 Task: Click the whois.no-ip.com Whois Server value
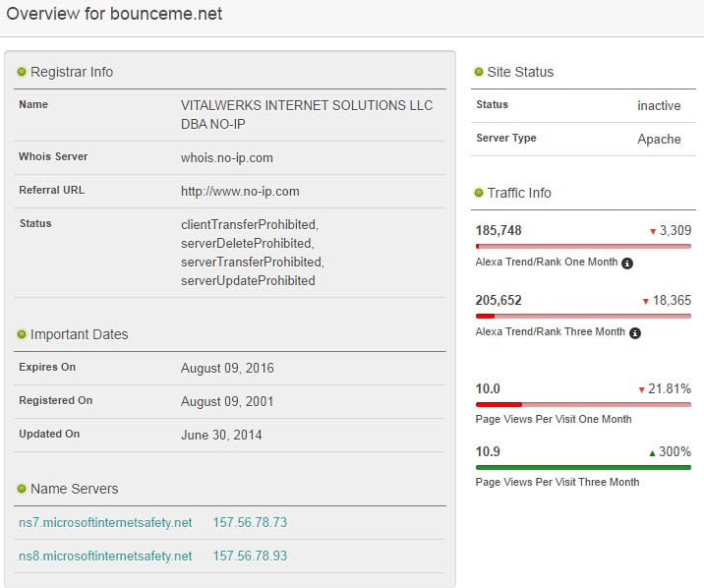tap(227, 157)
